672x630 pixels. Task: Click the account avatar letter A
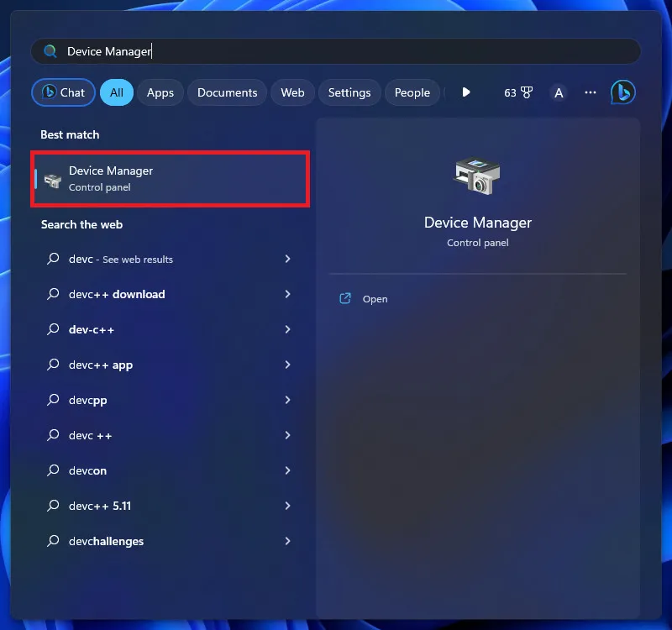tap(559, 92)
